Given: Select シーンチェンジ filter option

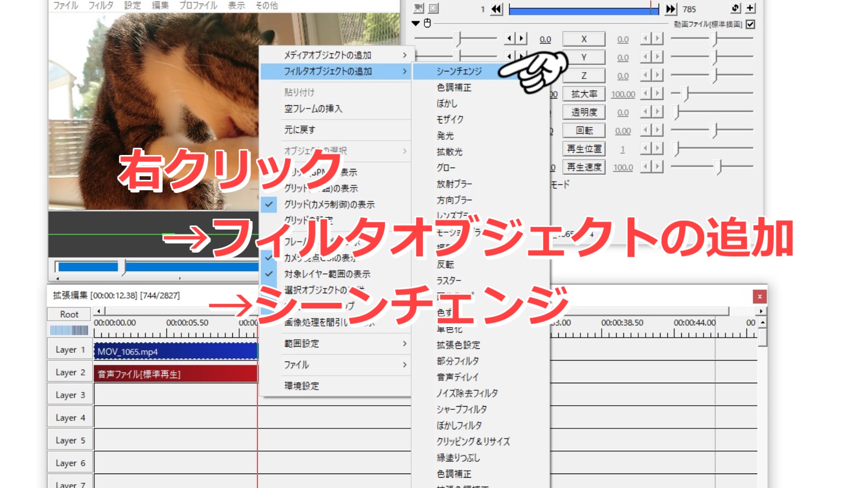Looking at the screenshot, I should [x=459, y=71].
